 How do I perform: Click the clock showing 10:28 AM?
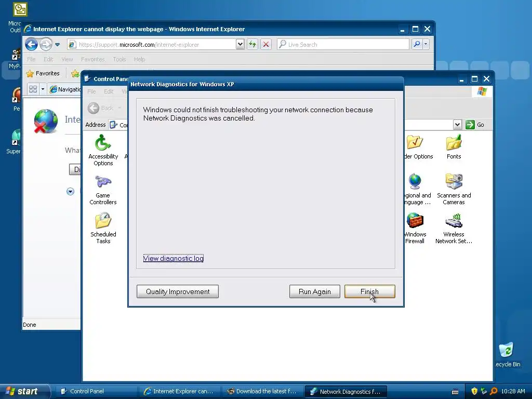[x=513, y=391]
